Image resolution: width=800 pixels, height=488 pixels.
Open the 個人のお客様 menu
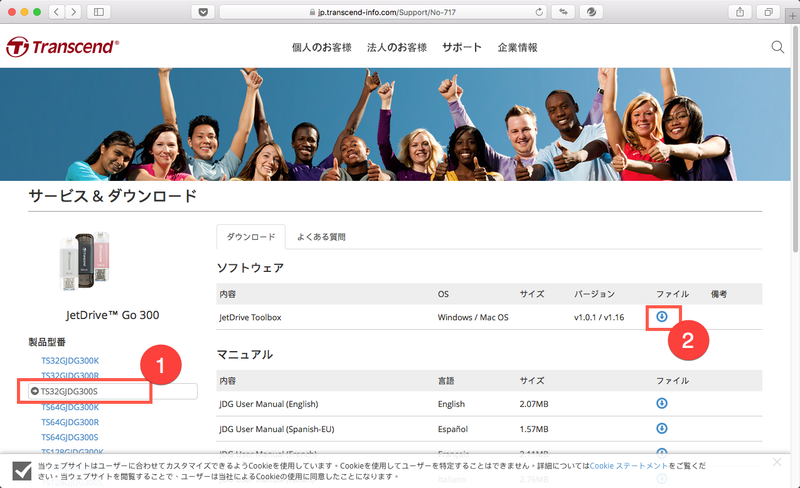coord(321,47)
